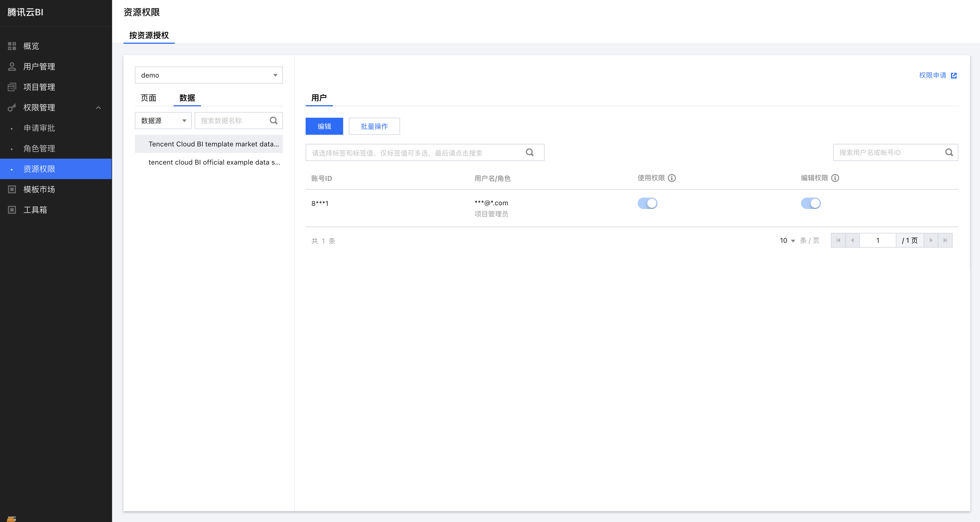Click the 项目管理 sidebar icon
The width and height of the screenshot is (980, 522).
tap(12, 87)
